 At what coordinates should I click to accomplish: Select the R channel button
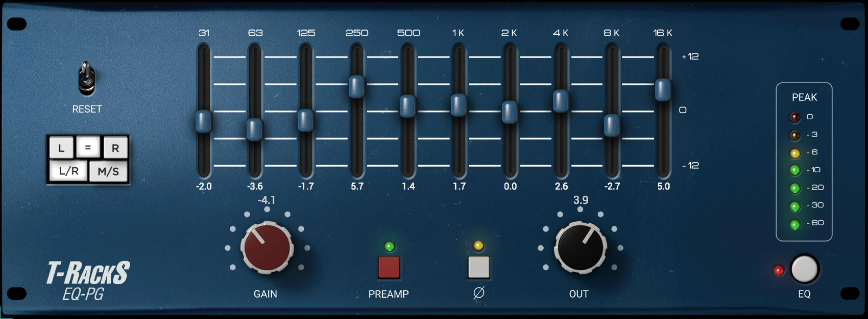(x=115, y=147)
